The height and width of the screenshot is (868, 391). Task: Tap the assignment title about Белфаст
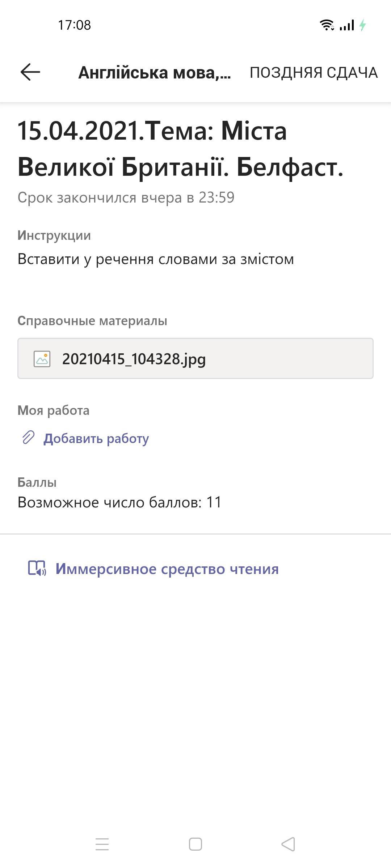pos(180,149)
